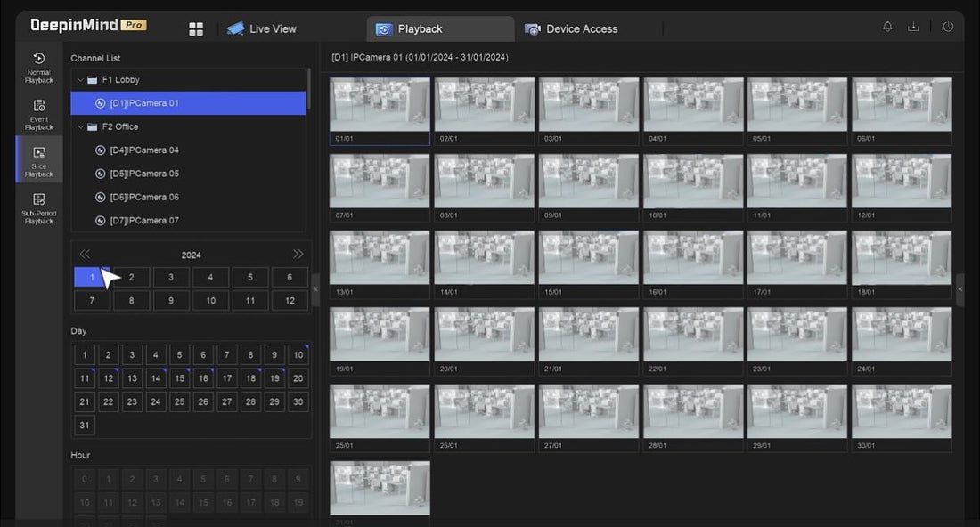Open the download icon in top bar
This screenshot has height=527, width=980.
(913, 27)
